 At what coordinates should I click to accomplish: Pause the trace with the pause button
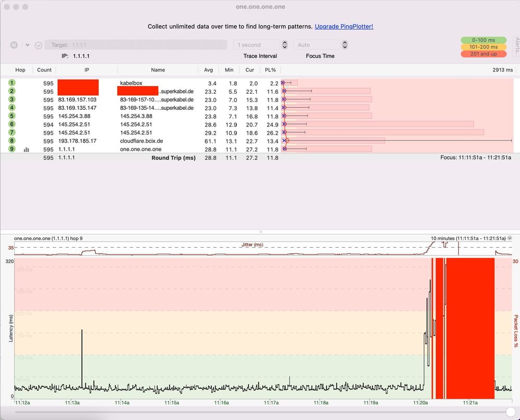point(14,45)
